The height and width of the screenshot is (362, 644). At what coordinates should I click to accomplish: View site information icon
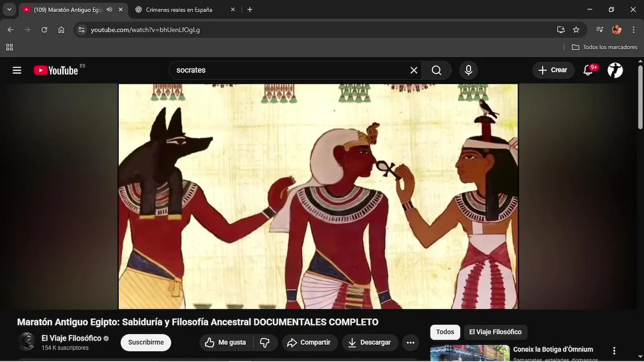pyautogui.click(x=82, y=30)
